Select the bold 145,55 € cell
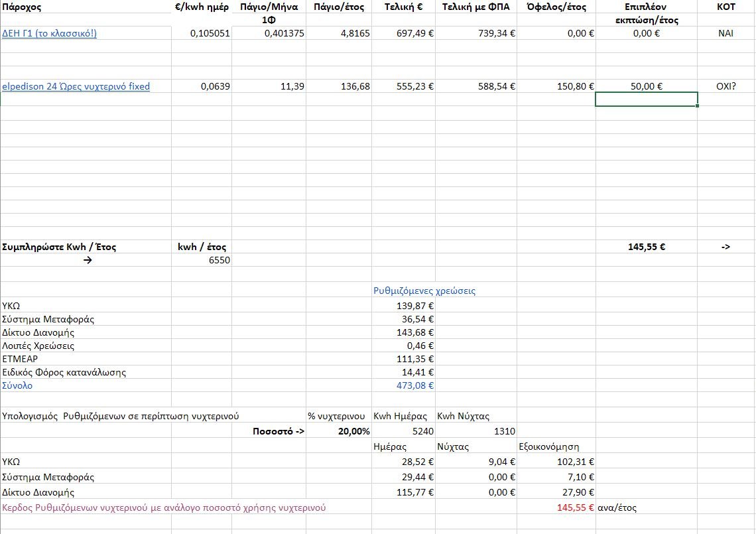This screenshot has width=756, height=534. click(647, 247)
